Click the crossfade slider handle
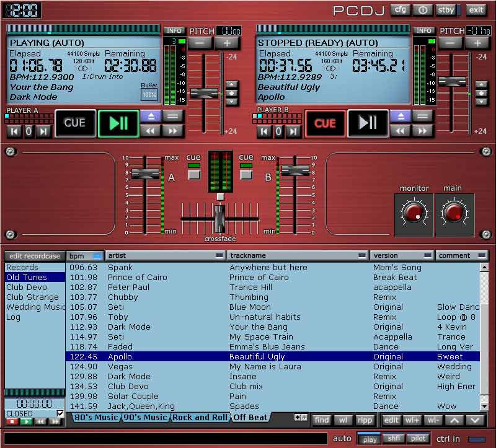 pyautogui.click(x=220, y=219)
